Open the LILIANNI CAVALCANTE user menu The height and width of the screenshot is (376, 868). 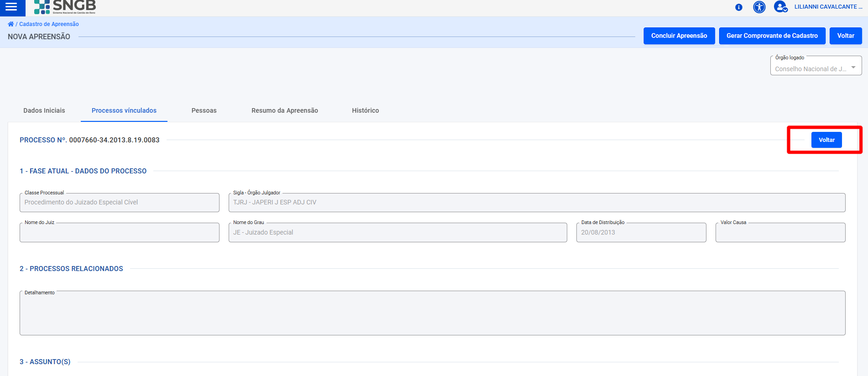tap(828, 7)
